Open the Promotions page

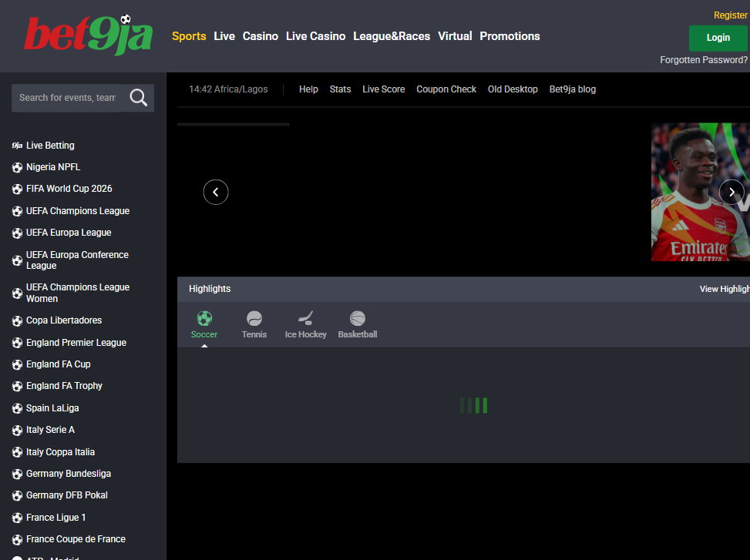click(510, 36)
